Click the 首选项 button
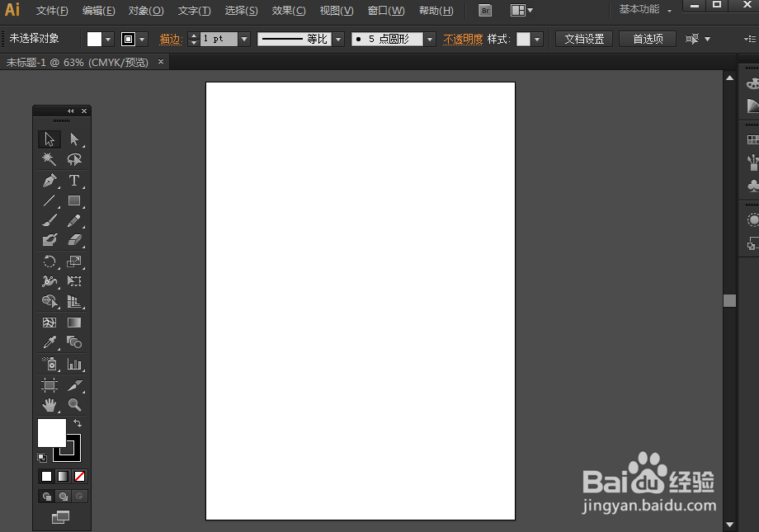This screenshot has width=759, height=532. coord(648,39)
